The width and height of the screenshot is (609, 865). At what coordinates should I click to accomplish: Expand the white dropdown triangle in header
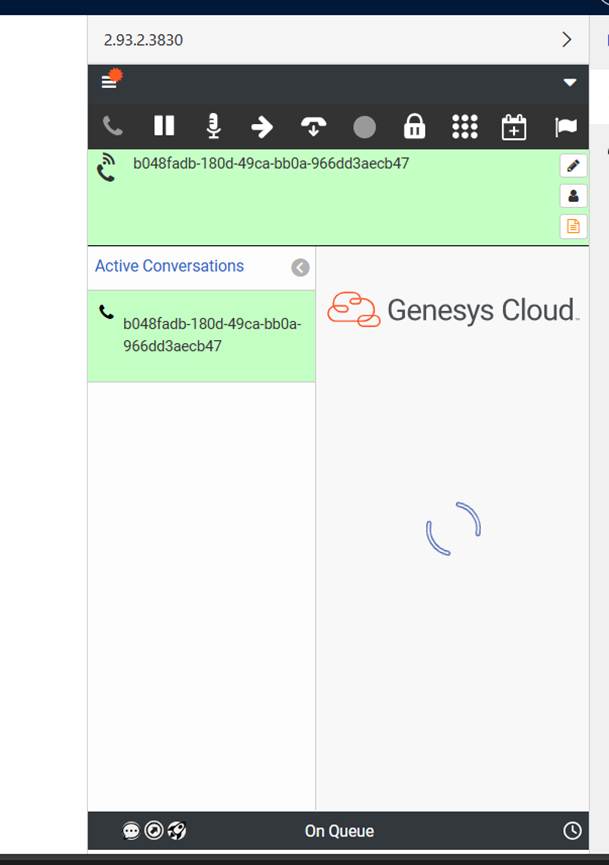570,82
